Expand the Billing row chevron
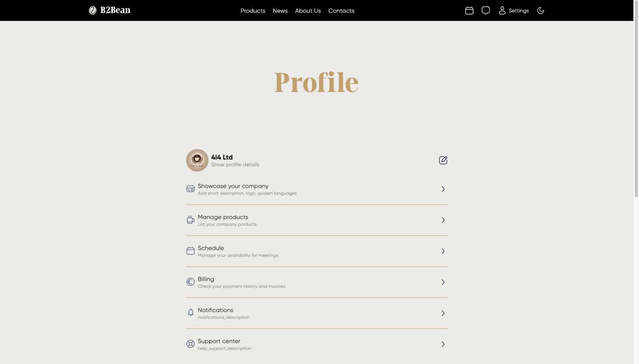 pyautogui.click(x=443, y=282)
